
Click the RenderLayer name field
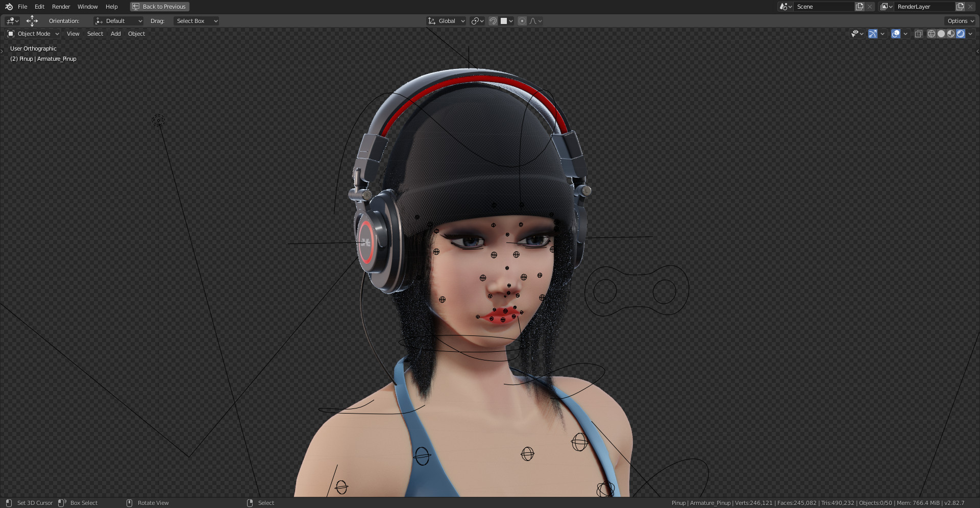pos(925,7)
